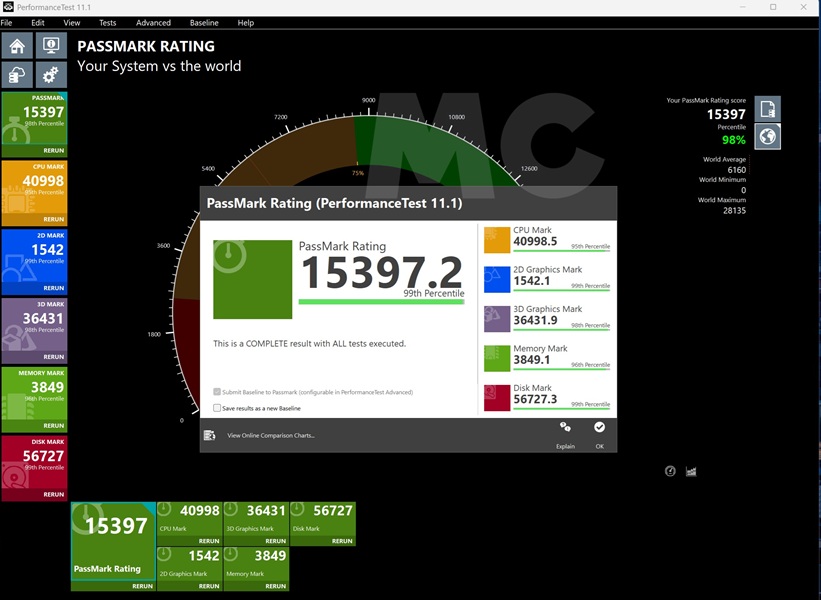This screenshot has width=821, height=600.
Task: Click bottom 2D Graphics Mark 1542 tile
Action: (190, 564)
